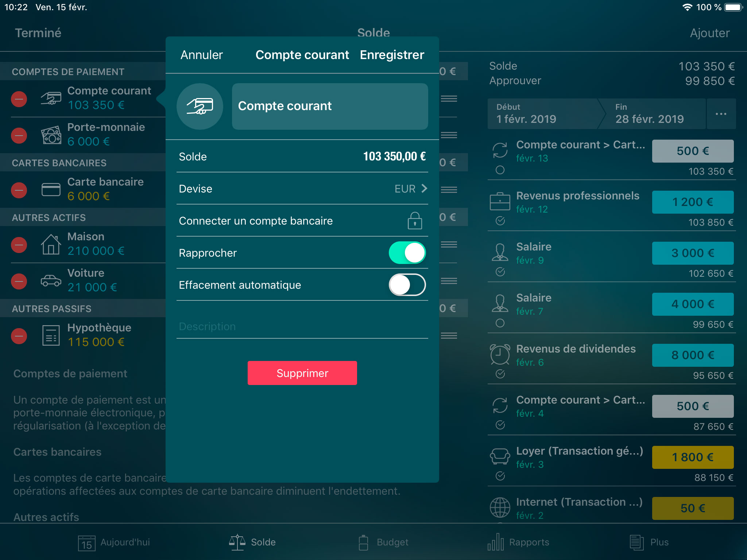The image size is (747, 560).
Task: Open the date range options with the ellipsis button
Action: click(721, 114)
